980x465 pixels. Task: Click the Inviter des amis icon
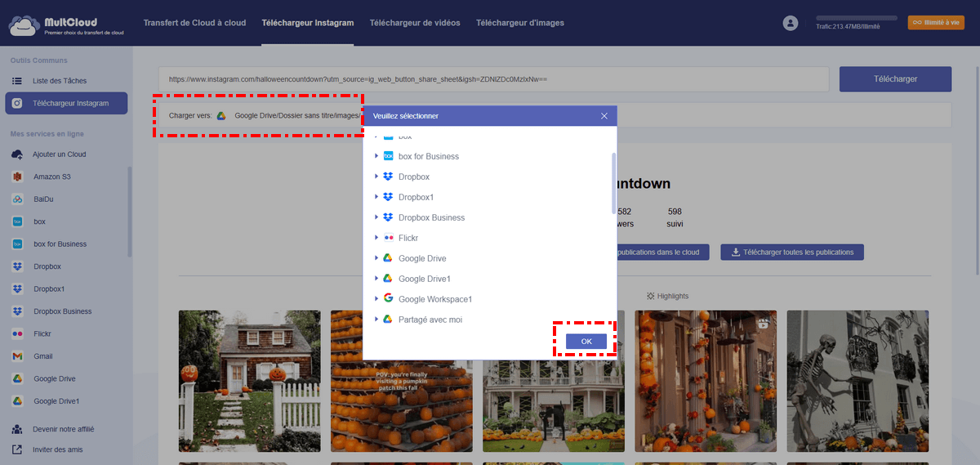pos(17,449)
